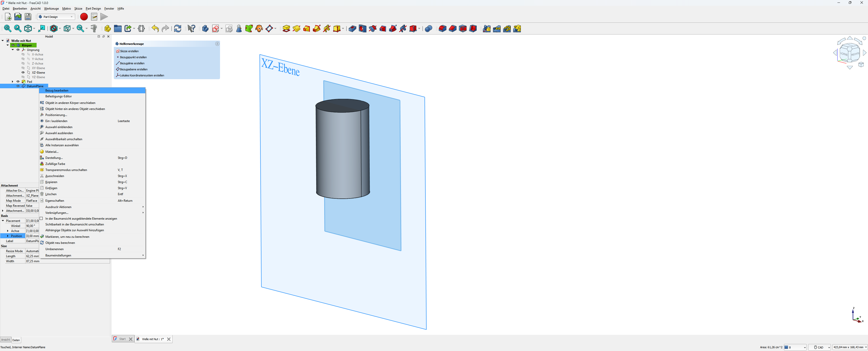Click the Boolean operation spheres icon
Screen dimensions: 868x351
428,29
